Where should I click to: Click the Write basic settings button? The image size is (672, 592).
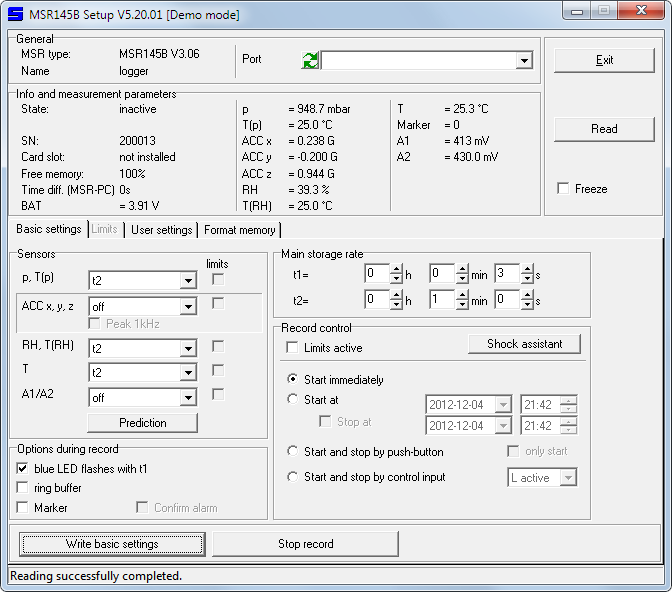click(x=112, y=544)
